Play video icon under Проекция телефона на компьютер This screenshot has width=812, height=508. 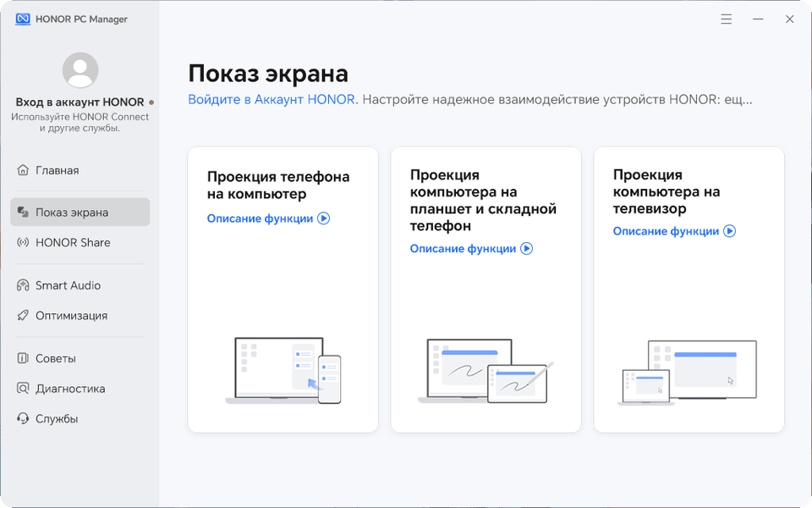click(324, 218)
